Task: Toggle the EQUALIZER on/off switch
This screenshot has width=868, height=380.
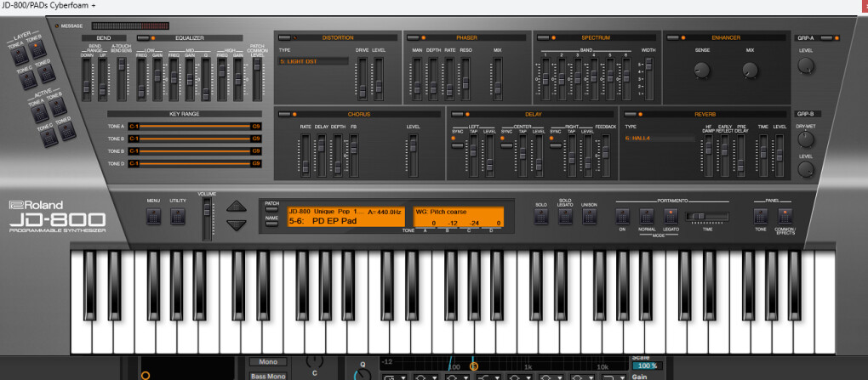Action: tap(143, 37)
